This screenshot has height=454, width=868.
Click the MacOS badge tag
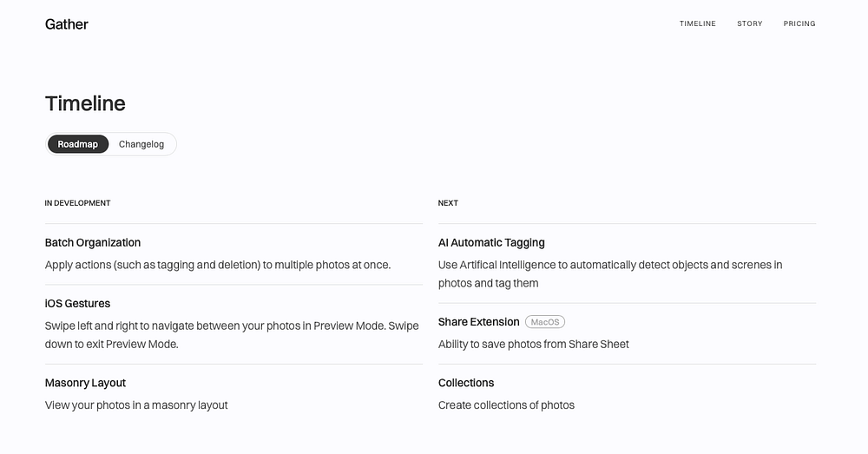[x=545, y=322]
